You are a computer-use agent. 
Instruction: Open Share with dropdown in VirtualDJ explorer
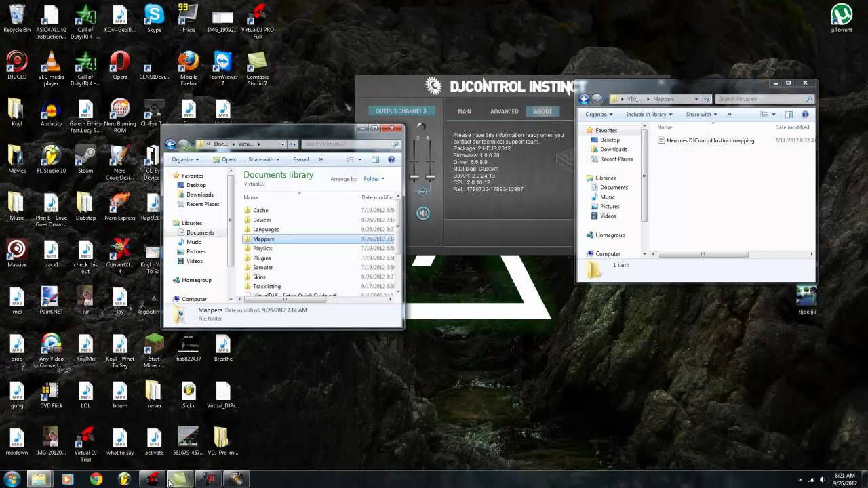coord(264,159)
